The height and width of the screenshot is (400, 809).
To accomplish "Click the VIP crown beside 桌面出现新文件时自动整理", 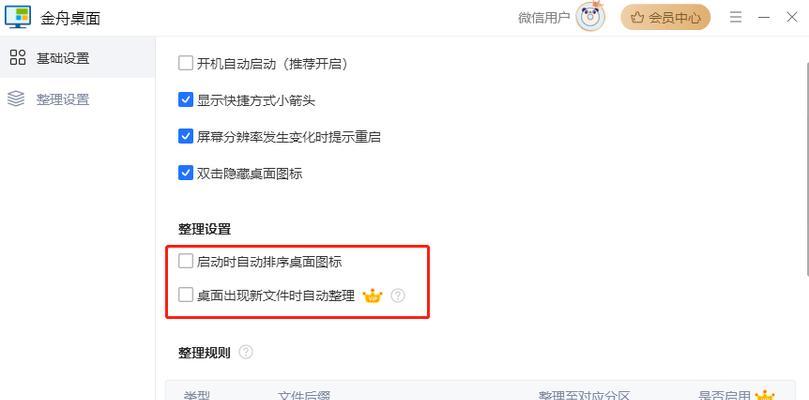I will tap(373, 296).
